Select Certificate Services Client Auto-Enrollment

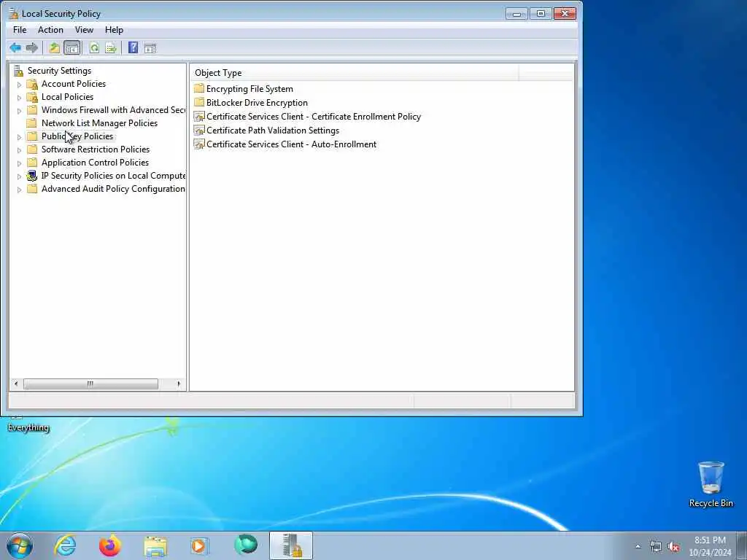(x=291, y=144)
